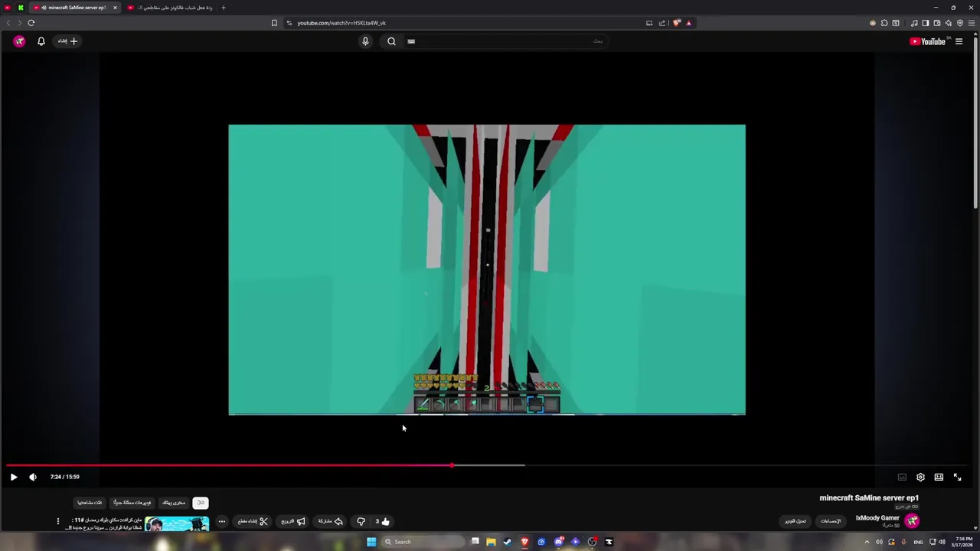
Task: Reload the page
Action: pyautogui.click(x=31, y=23)
